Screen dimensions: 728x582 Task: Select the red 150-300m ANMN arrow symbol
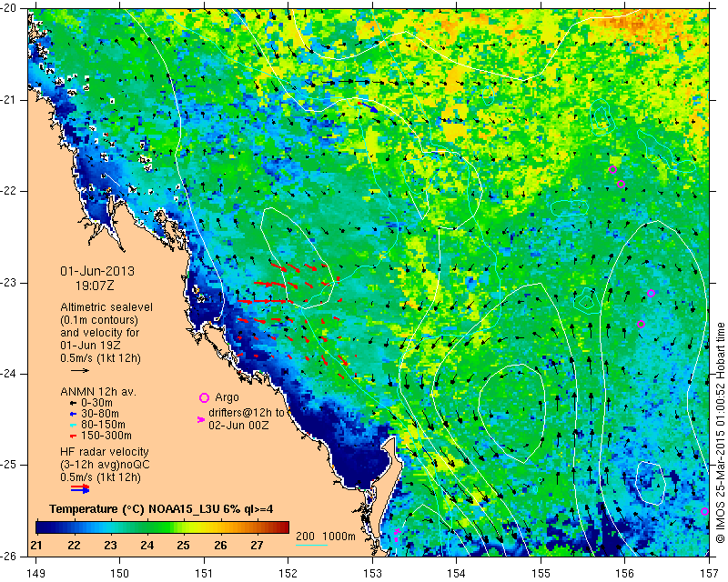73,436
